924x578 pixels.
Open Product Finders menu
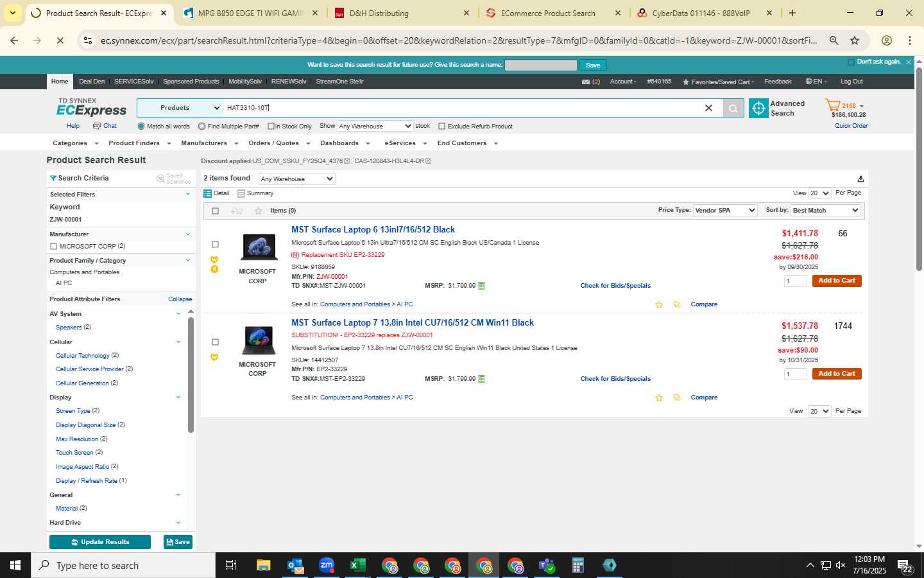point(139,143)
